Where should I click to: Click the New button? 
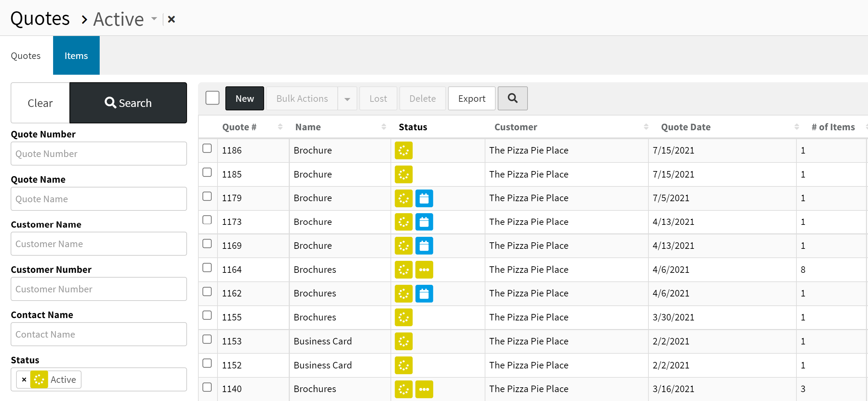pos(245,98)
